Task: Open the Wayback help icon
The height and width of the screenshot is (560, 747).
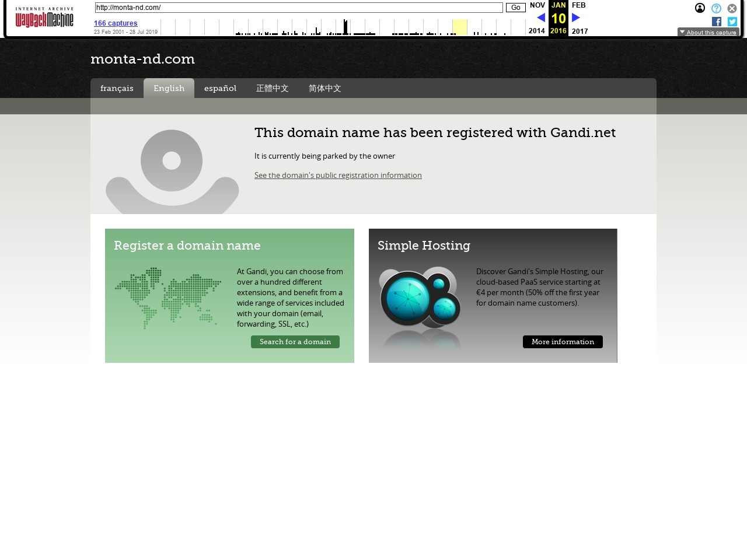Action: click(716, 8)
